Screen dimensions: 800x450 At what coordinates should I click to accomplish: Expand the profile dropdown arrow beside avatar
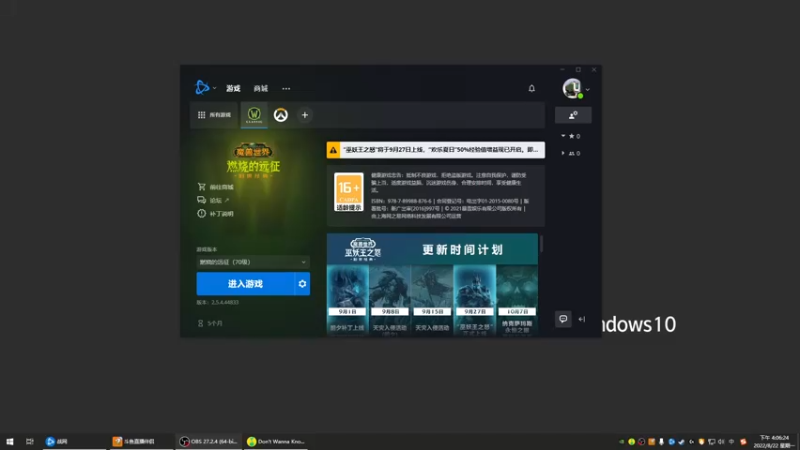click(x=588, y=89)
